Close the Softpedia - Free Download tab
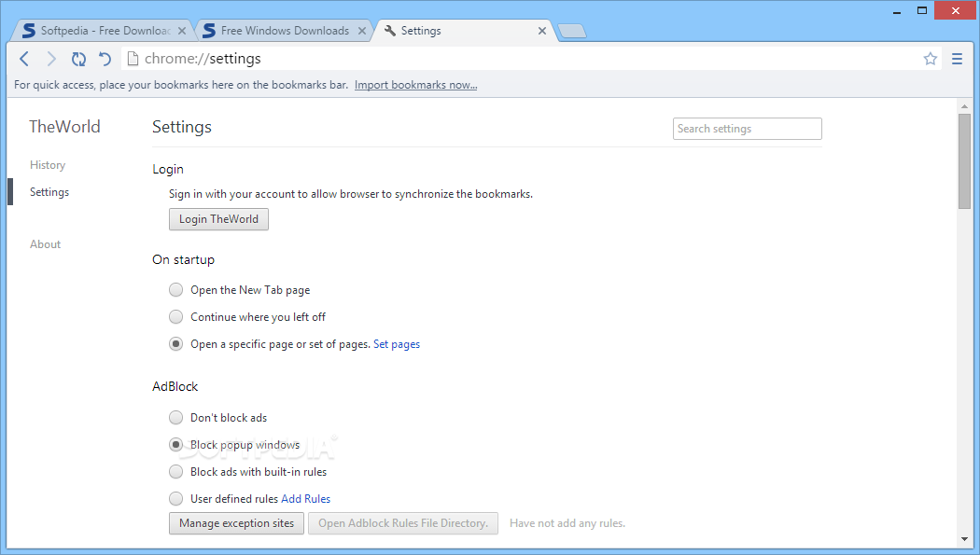Screen dimensions: 980x555 point(182,31)
